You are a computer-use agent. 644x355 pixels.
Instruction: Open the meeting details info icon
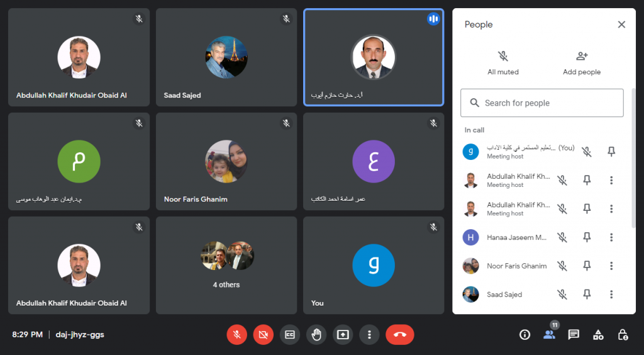point(525,334)
